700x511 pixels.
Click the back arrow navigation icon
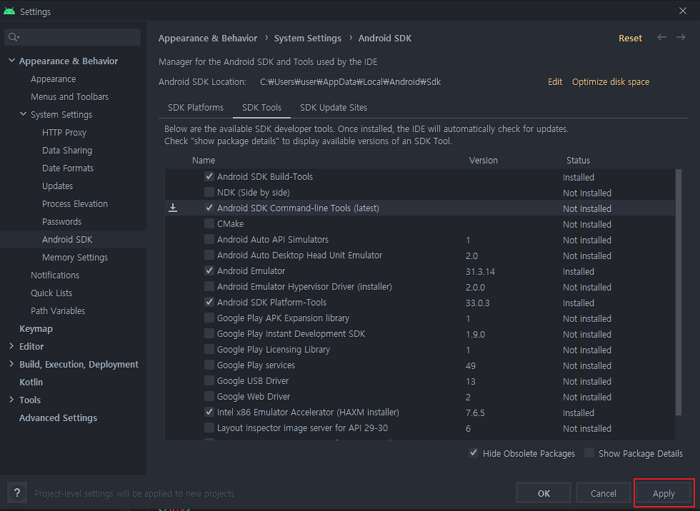(x=662, y=37)
